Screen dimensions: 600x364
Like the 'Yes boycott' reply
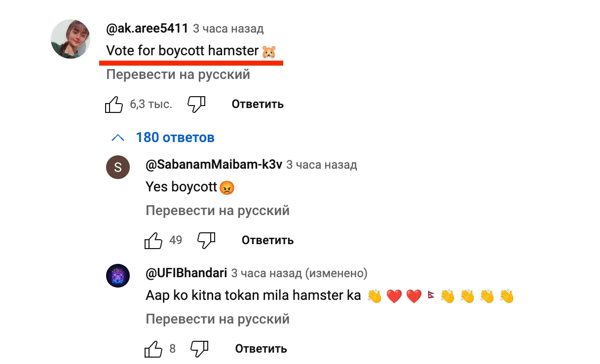click(153, 241)
